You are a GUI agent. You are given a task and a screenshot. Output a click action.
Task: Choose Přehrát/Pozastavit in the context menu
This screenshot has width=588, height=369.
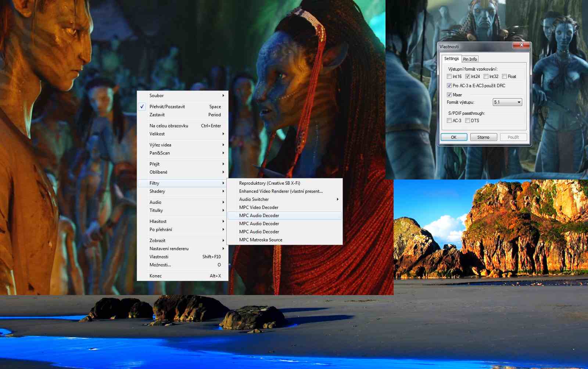pyautogui.click(x=183, y=107)
